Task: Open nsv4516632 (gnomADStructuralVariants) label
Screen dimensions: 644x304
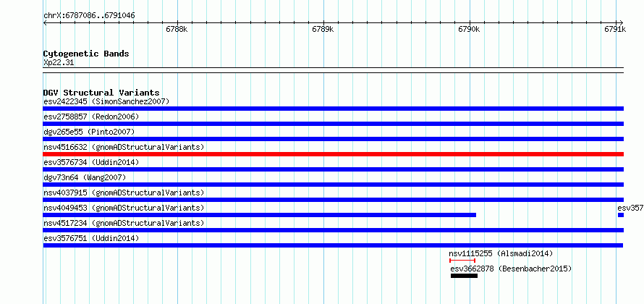Action: (124, 147)
